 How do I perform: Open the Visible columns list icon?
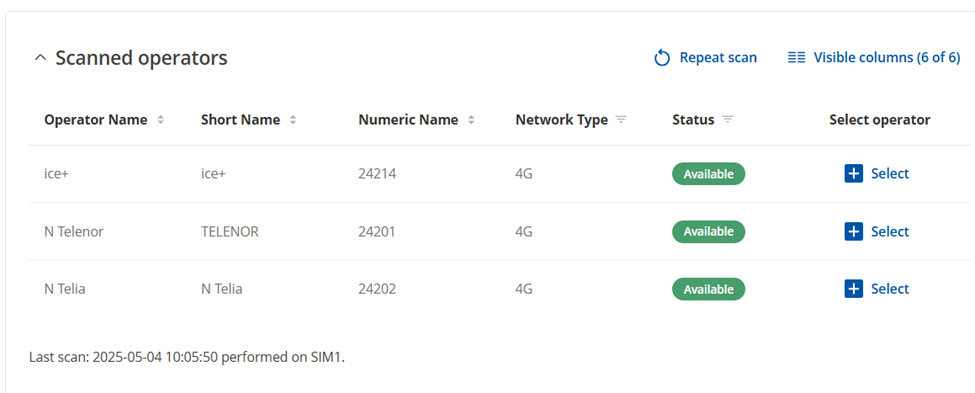(x=797, y=58)
